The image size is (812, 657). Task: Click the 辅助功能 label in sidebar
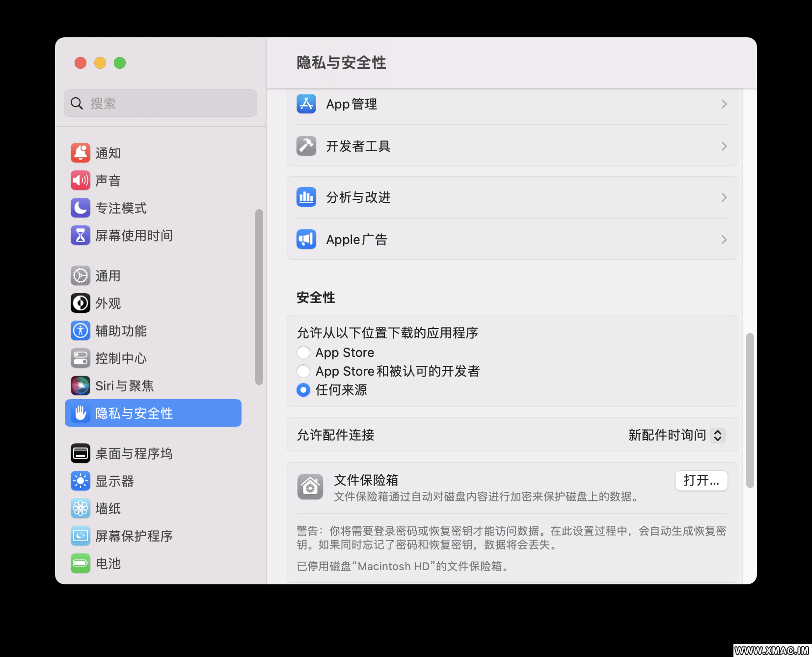tap(121, 331)
